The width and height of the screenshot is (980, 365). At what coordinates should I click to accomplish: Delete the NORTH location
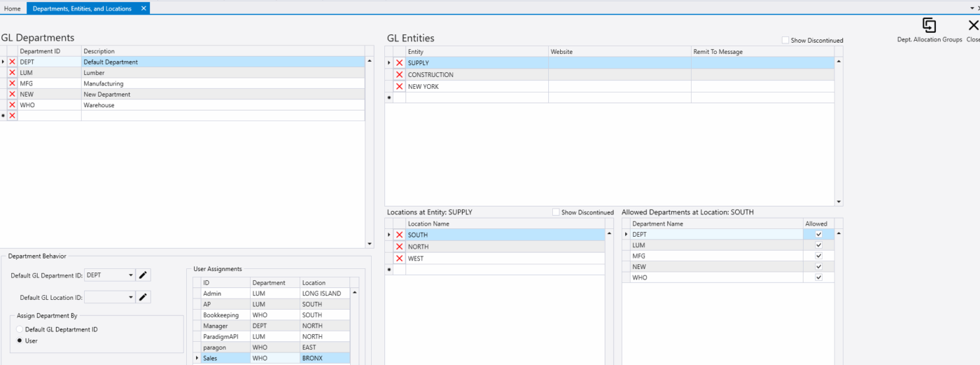coord(400,247)
